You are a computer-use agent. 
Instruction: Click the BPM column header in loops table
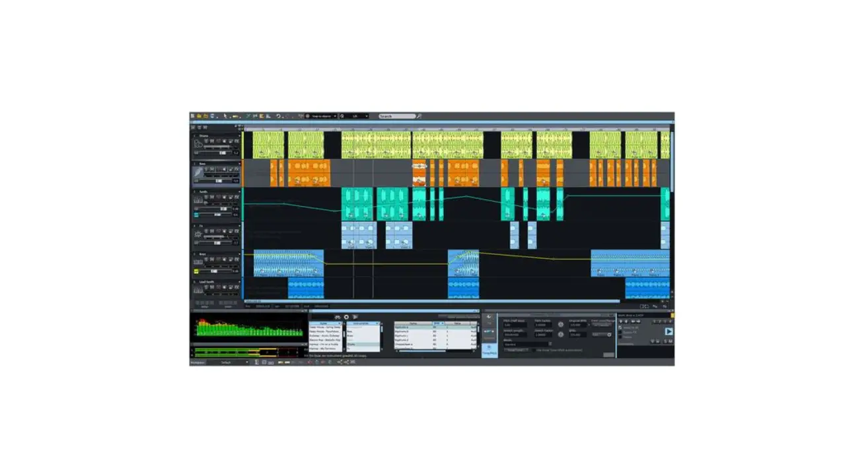point(439,324)
